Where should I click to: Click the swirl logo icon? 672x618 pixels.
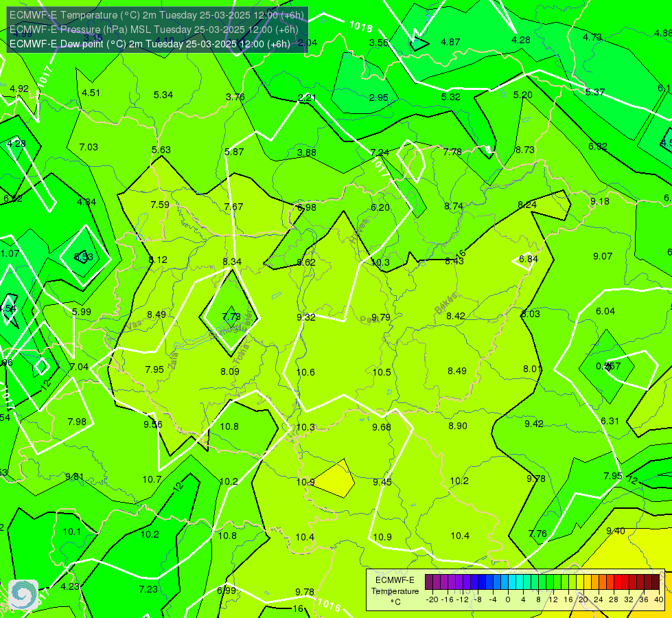tap(23, 595)
